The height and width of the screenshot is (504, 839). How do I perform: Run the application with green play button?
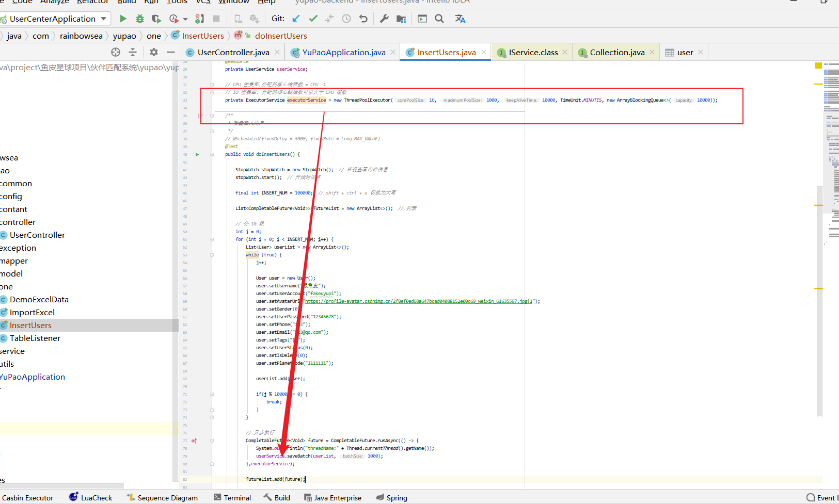(x=123, y=19)
